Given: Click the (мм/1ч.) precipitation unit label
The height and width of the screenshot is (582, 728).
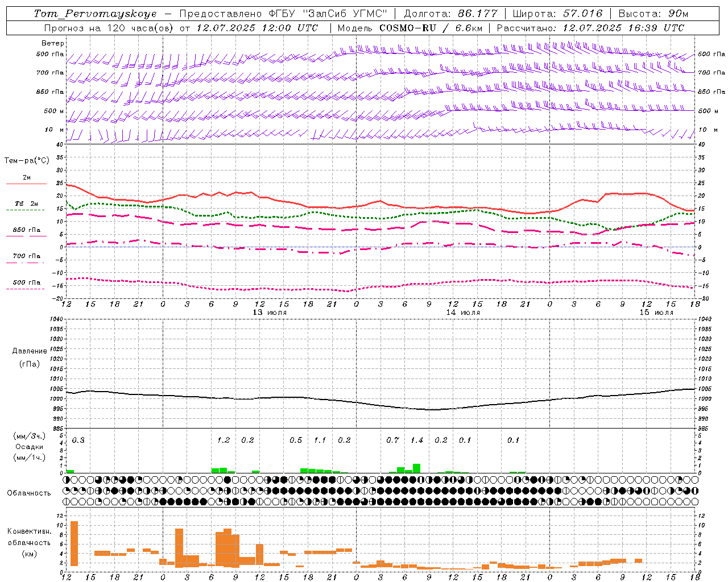Looking at the screenshot, I should pos(30,458).
